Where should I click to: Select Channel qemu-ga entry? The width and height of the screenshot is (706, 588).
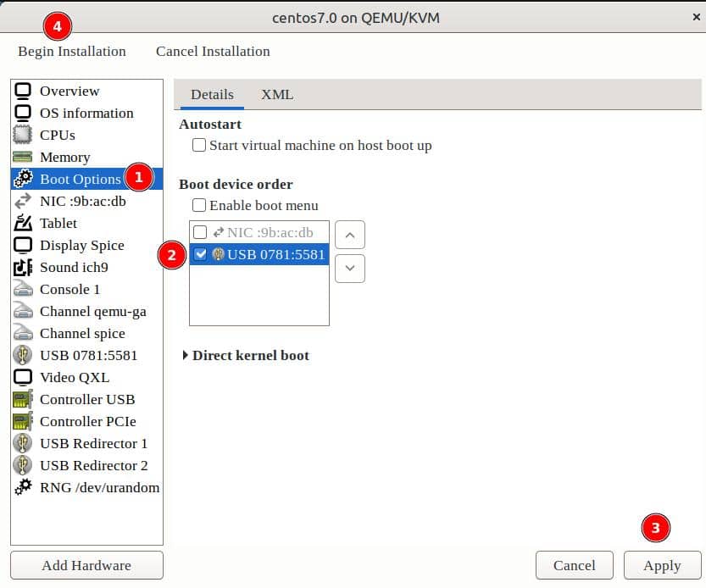pyautogui.click(x=87, y=311)
